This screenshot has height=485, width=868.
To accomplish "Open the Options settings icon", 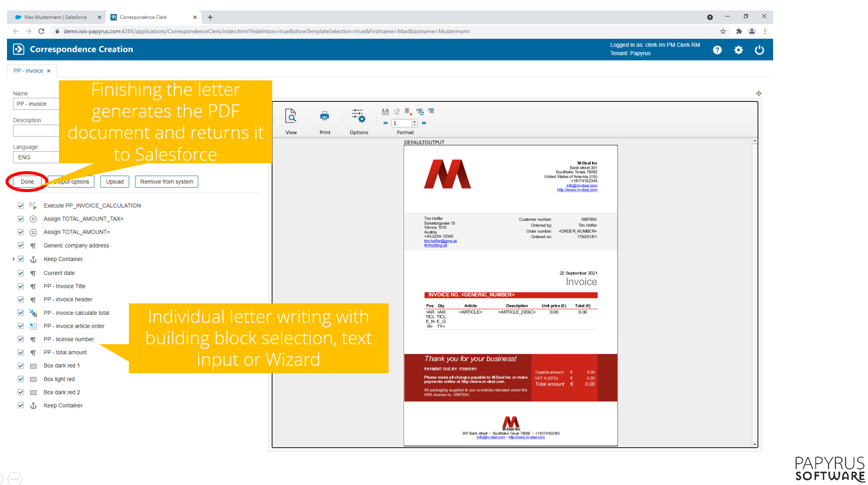I will click(x=359, y=116).
